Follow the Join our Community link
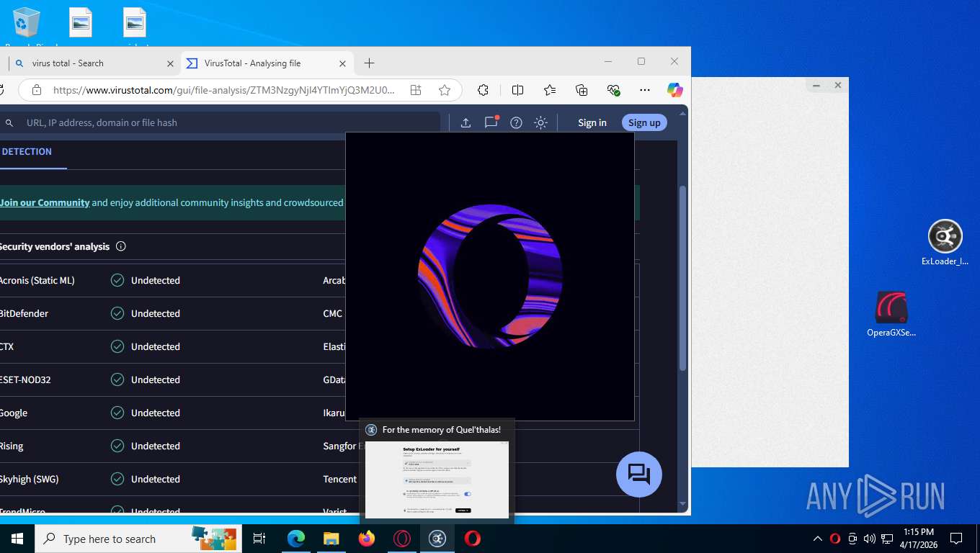 45,202
